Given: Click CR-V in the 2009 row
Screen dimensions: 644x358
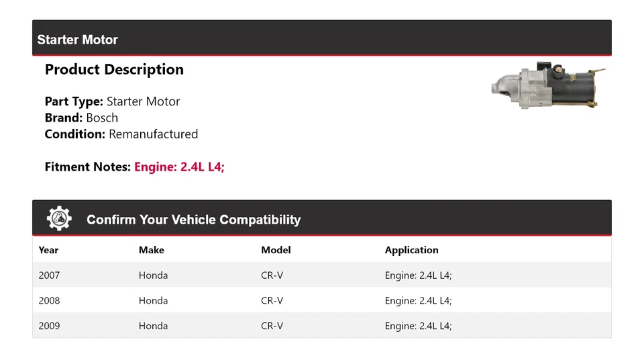Looking at the screenshot, I should [x=272, y=326].
